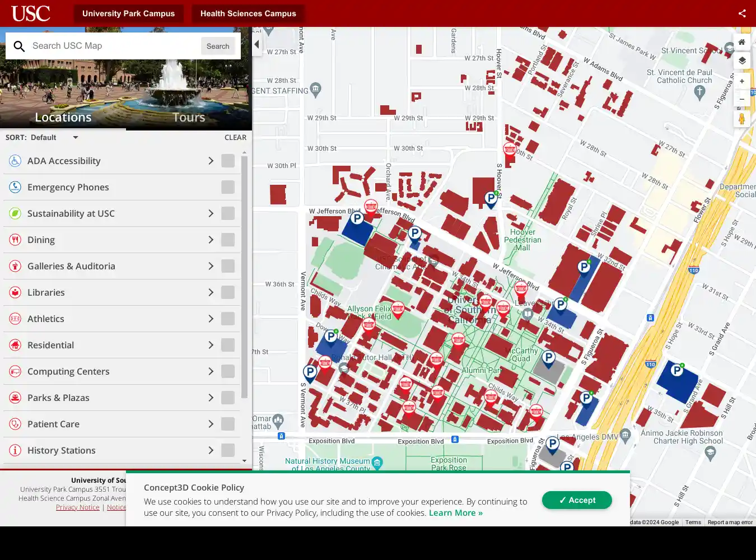Expand the Dining category chevron

coord(211,240)
